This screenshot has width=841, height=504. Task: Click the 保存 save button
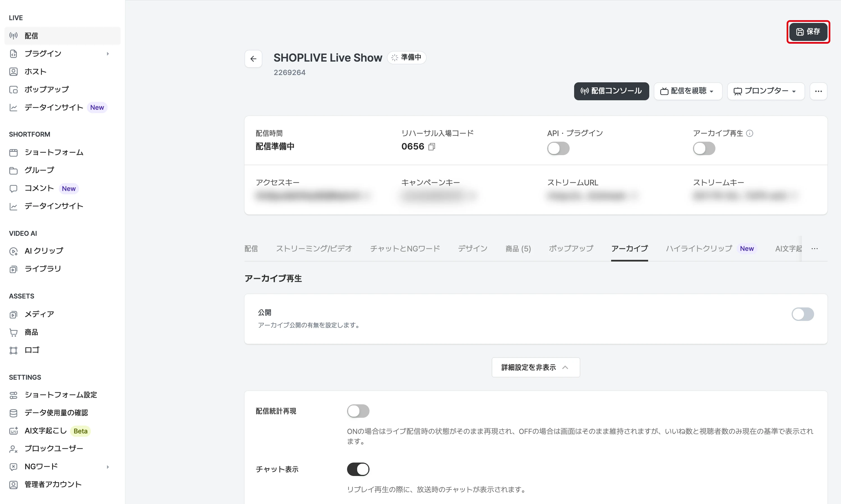tap(808, 32)
